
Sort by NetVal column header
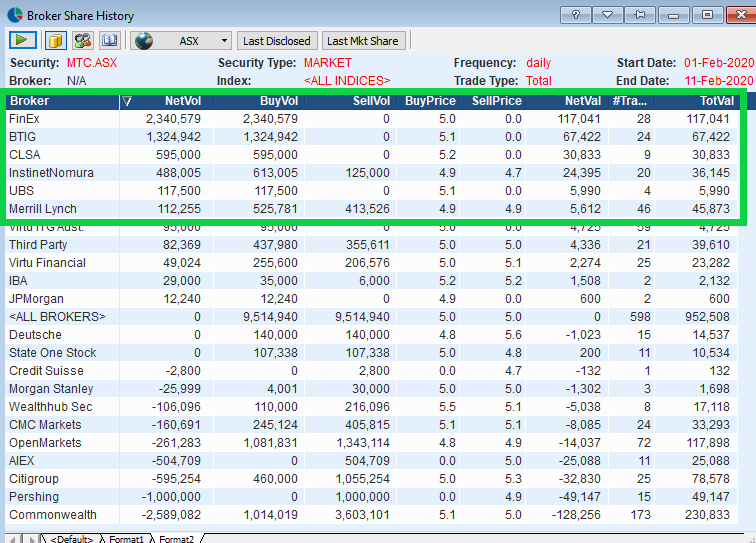(566, 101)
